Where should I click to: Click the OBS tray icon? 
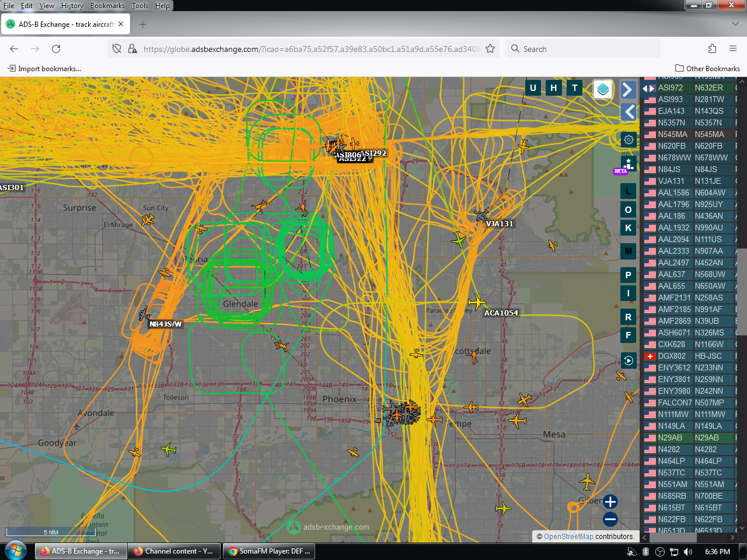pyautogui.click(x=660, y=551)
